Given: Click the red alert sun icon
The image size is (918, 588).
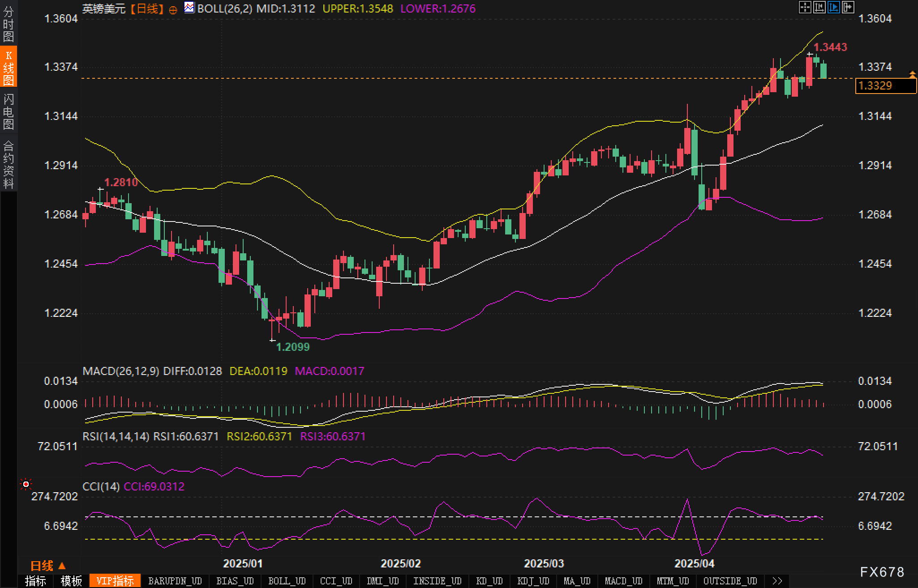Looking at the screenshot, I should pyautogui.click(x=26, y=484).
